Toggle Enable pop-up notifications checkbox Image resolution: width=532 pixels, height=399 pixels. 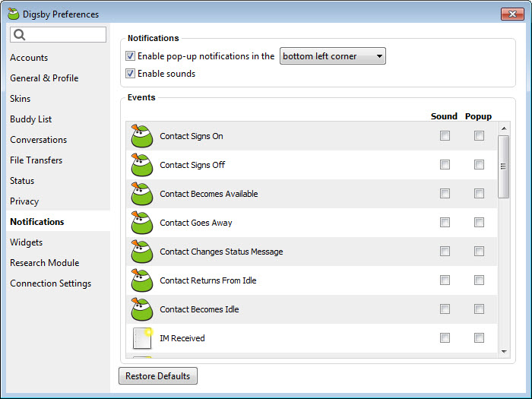click(130, 56)
